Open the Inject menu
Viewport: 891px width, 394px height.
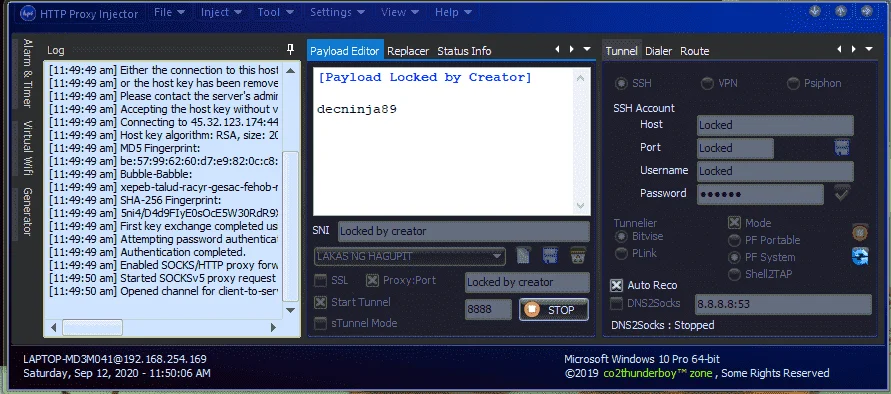(221, 12)
